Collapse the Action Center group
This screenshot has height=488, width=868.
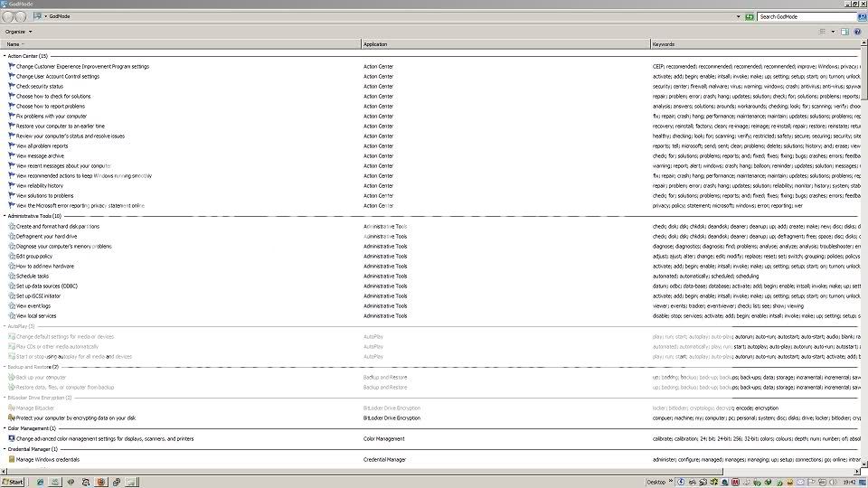5,56
